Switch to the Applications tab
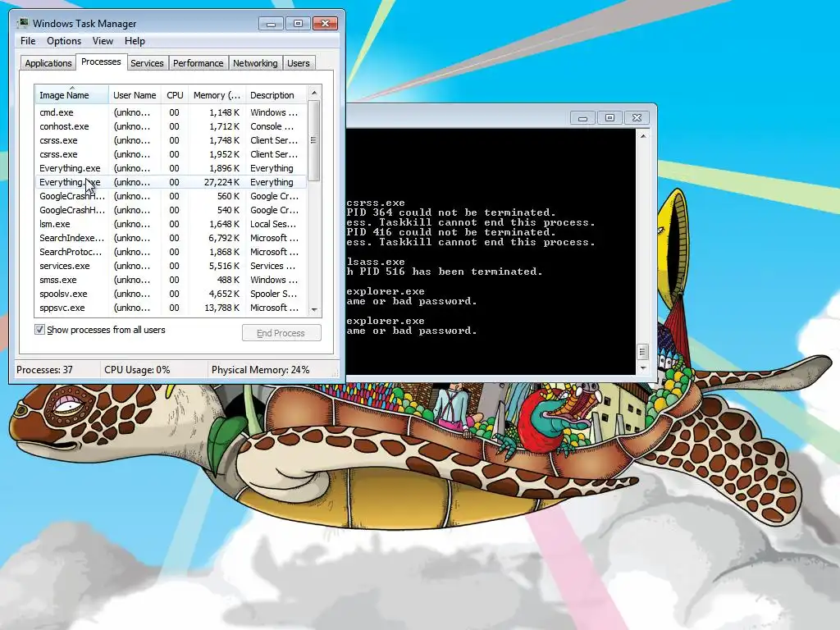 pyautogui.click(x=48, y=63)
